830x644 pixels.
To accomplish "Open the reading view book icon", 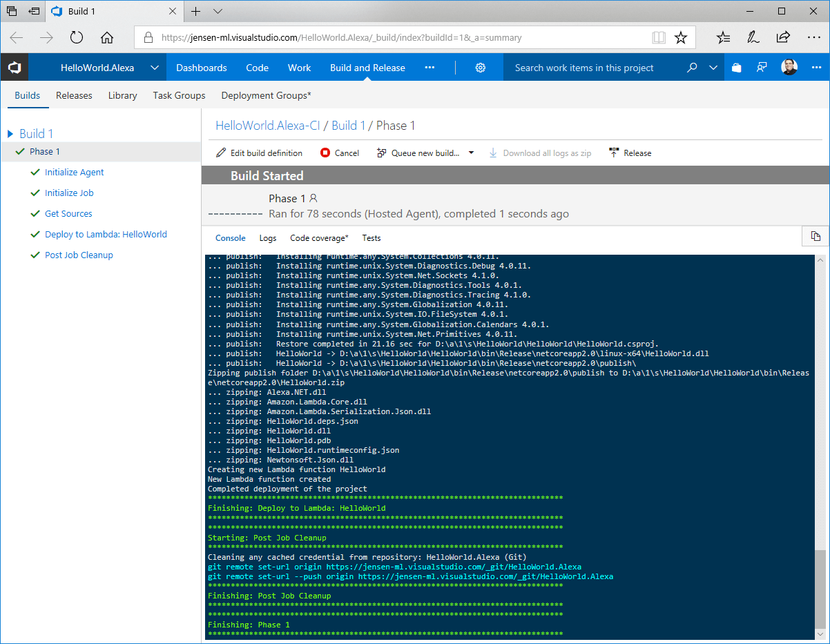I will tap(659, 38).
